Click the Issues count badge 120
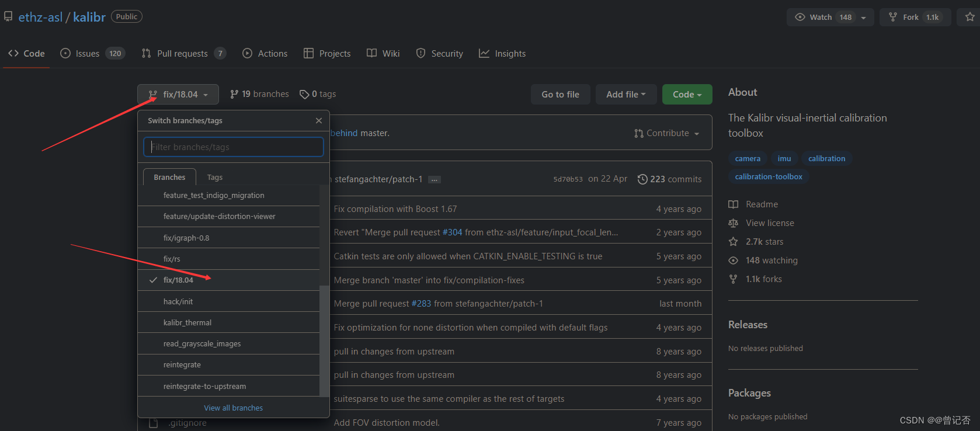This screenshot has height=431, width=980. [x=116, y=54]
